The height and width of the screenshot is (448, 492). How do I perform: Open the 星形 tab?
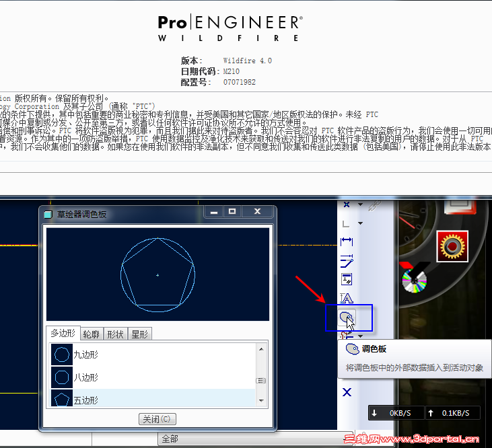139,334
